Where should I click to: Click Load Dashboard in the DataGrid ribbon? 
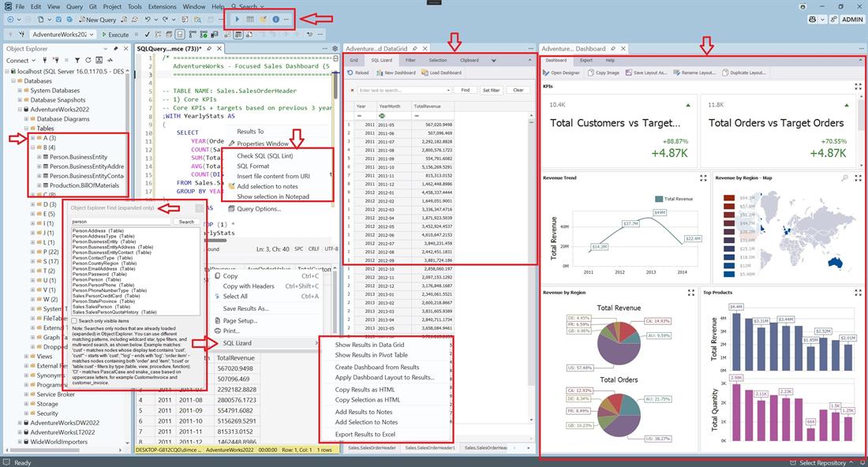pyautogui.click(x=441, y=73)
